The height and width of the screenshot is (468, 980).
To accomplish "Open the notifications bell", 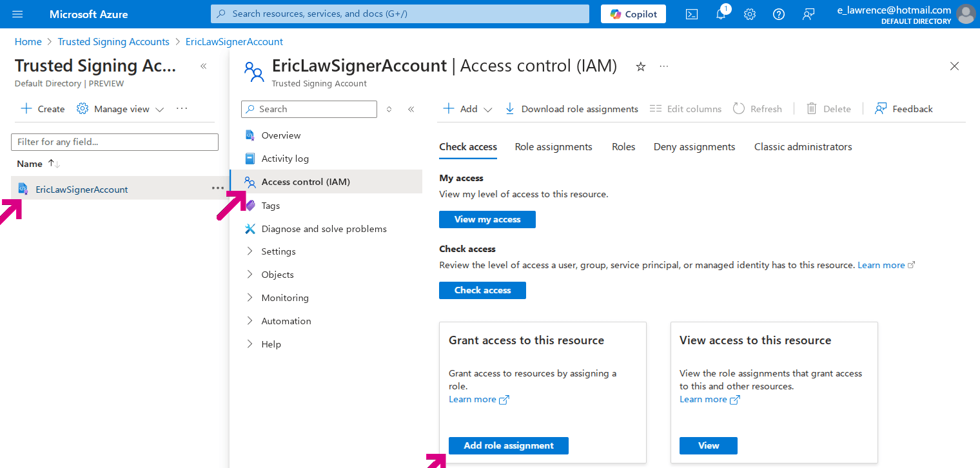I will pos(721,14).
